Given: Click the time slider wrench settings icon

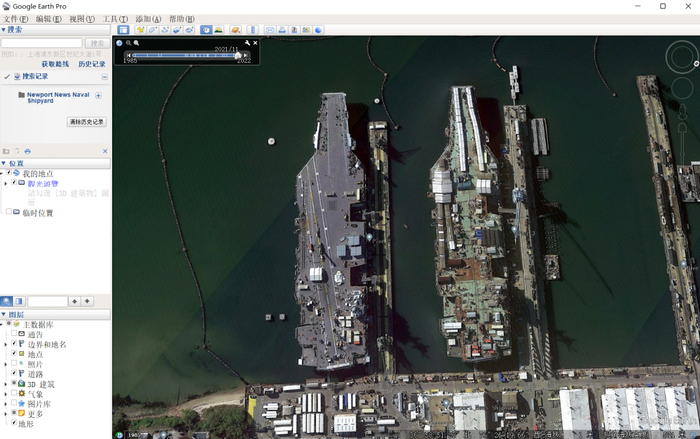Looking at the screenshot, I should [x=247, y=43].
